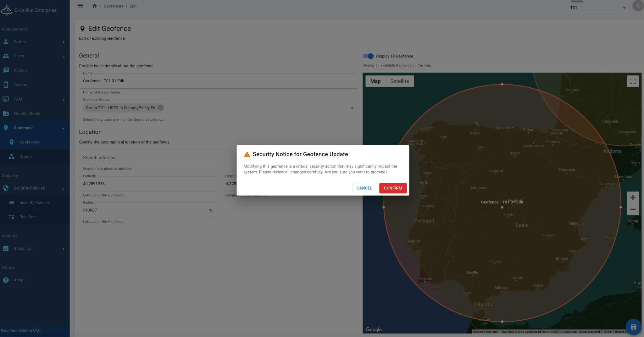644x337 pixels.
Task: Click the Latitude input field
Action: (x=147, y=184)
